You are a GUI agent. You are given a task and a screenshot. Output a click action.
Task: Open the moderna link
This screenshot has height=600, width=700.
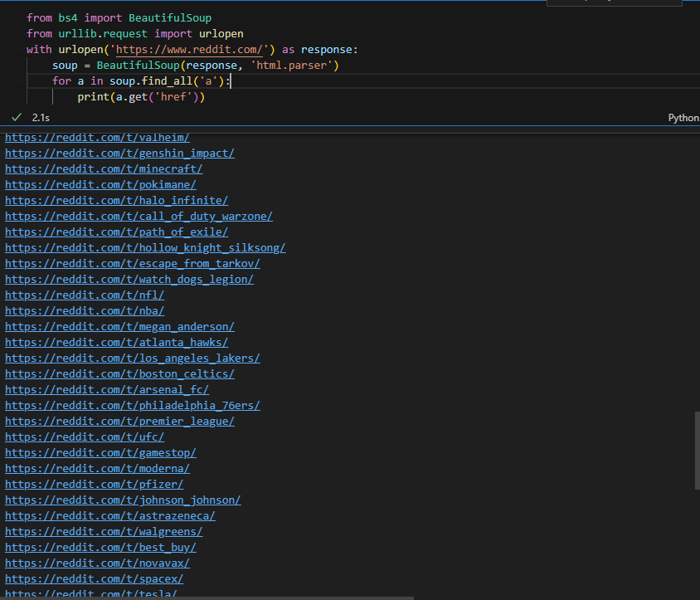(97, 468)
